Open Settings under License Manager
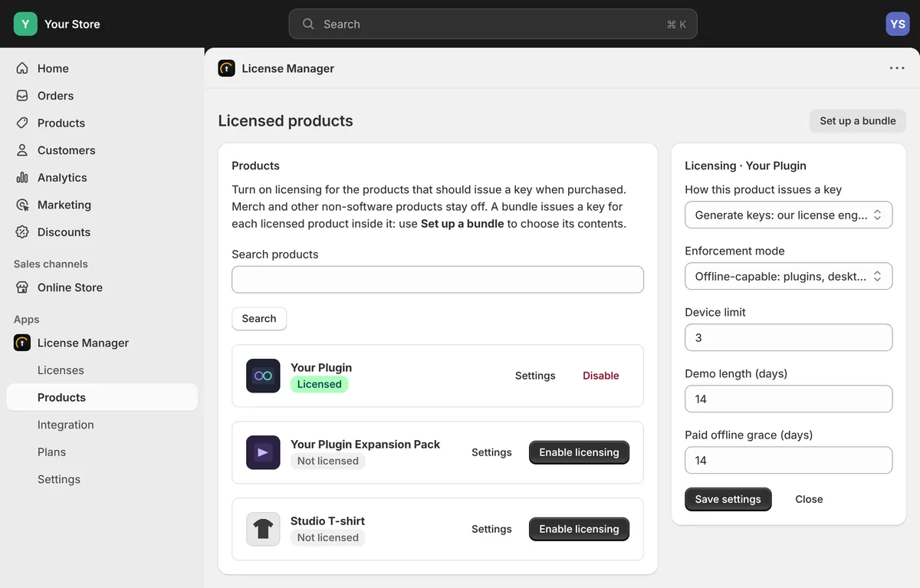 (x=102, y=479)
